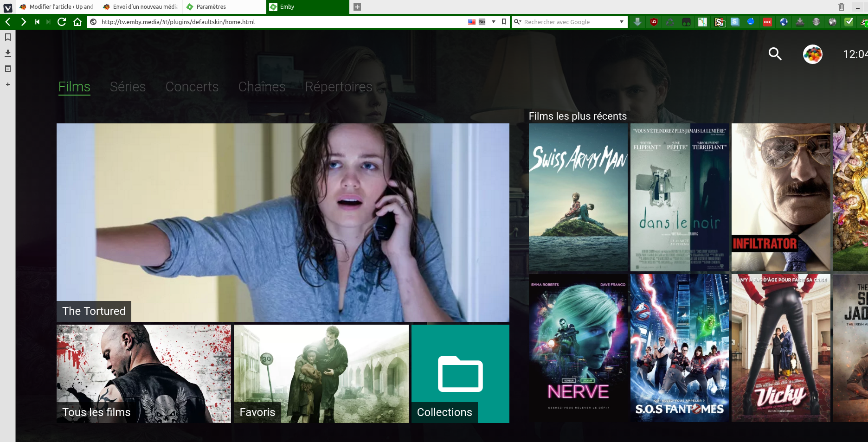Open The Tortured featured movie
Viewport: 868px width, 442px height.
point(283,223)
